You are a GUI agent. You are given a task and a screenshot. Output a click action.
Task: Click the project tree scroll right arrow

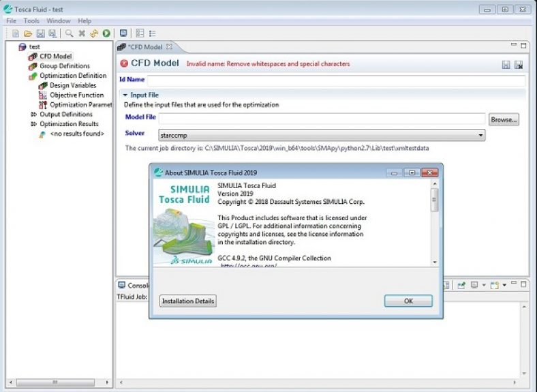point(107,382)
